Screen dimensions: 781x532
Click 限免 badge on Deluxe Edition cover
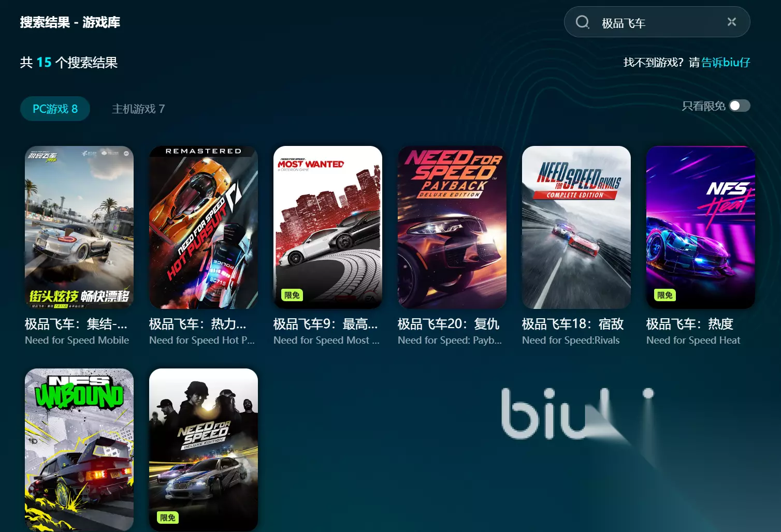pyautogui.click(x=168, y=518)
